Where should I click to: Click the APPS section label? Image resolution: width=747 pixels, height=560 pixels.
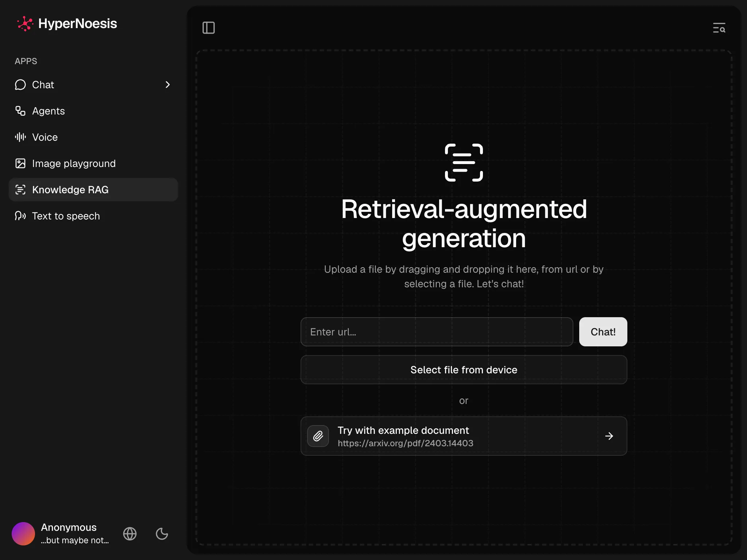(26, 61)
